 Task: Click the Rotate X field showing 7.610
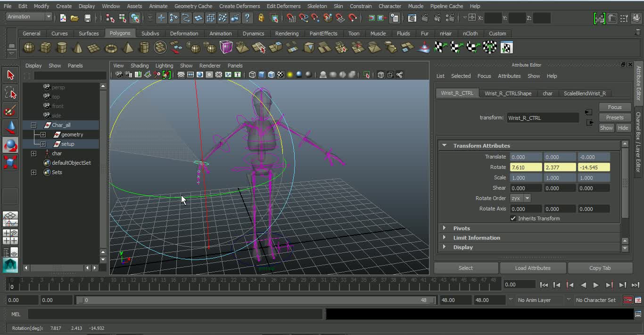point(526,167)
